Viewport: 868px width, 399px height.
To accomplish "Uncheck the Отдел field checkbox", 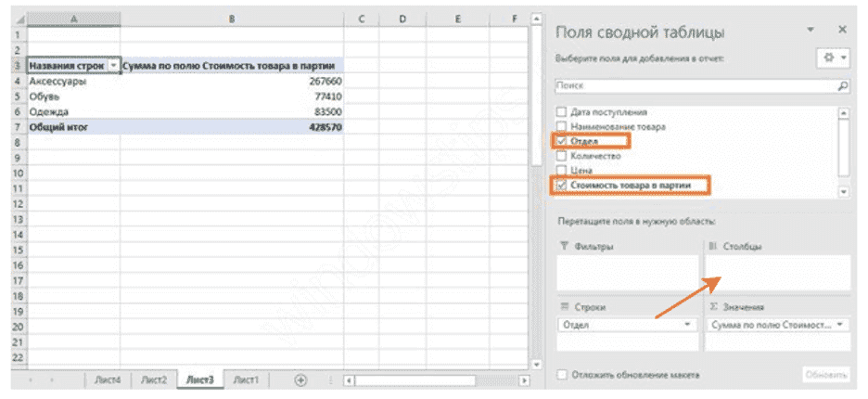I will coord(560,141).
